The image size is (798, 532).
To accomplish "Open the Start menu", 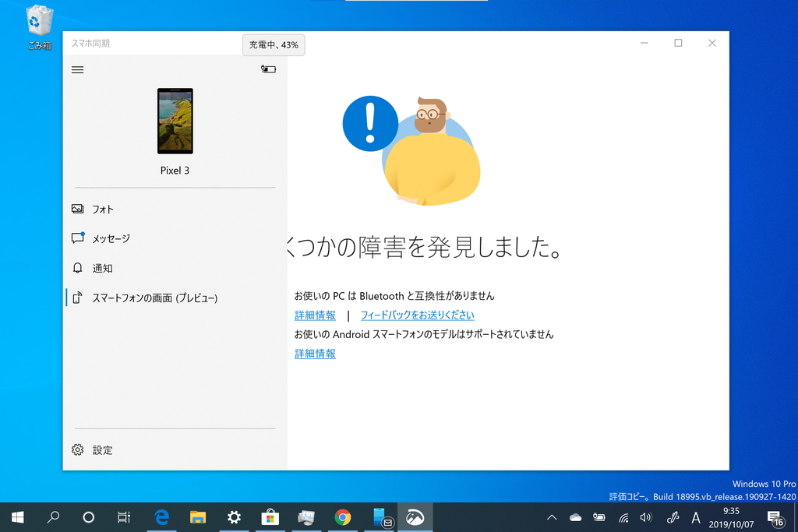I will [x=16, y=517].
